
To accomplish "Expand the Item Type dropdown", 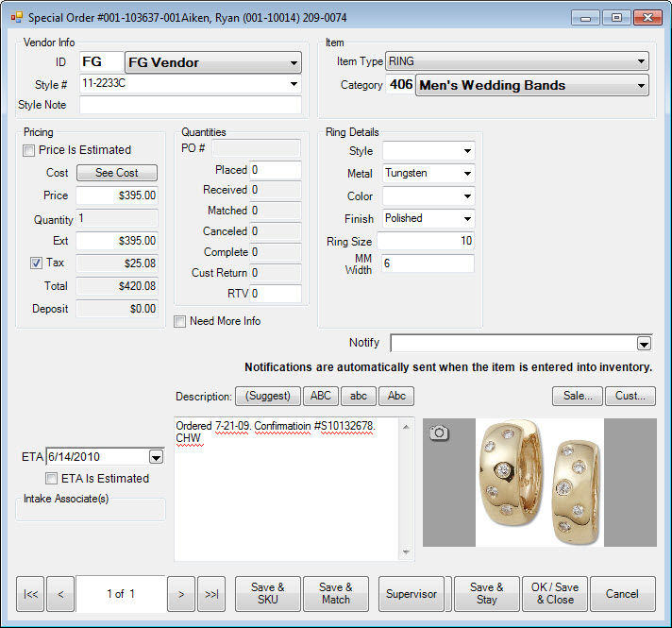I will [x=641, y=61].
